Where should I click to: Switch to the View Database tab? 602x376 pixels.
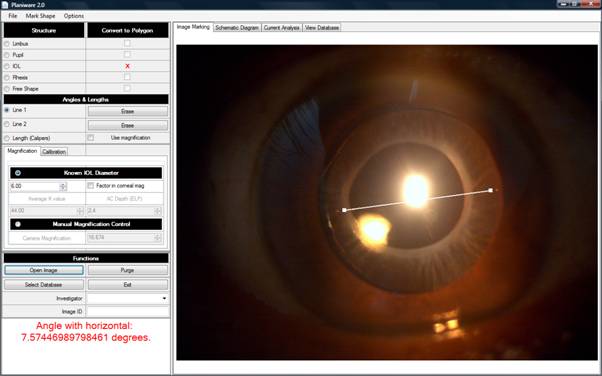322,28
